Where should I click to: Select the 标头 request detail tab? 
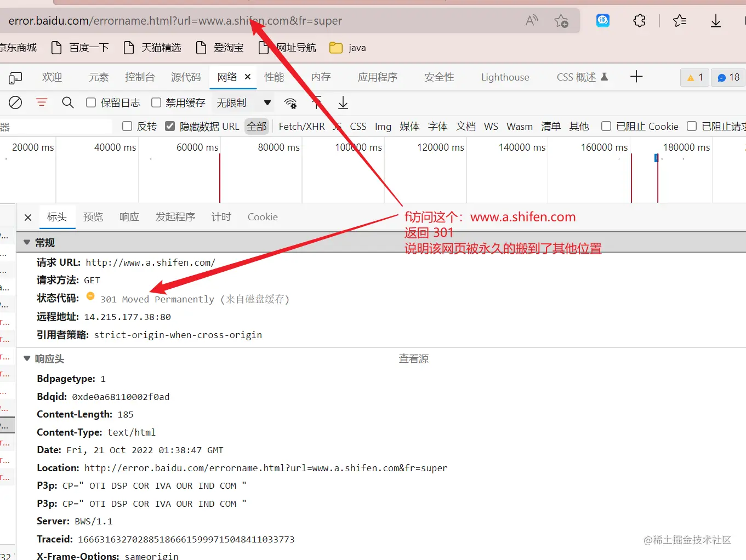(x=57, y=217)
